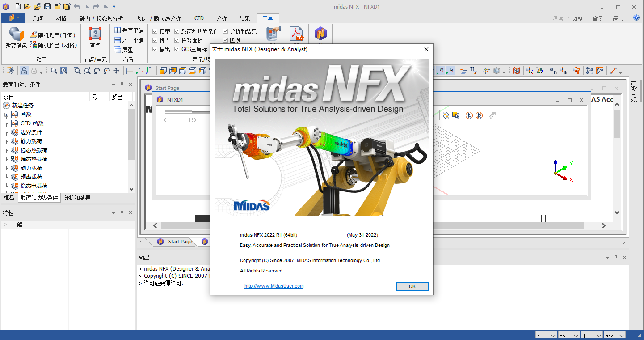Switch to the 网格 ribbon tab
The image size is (644, 340).
pyautogui.click(x=61, y=18)
